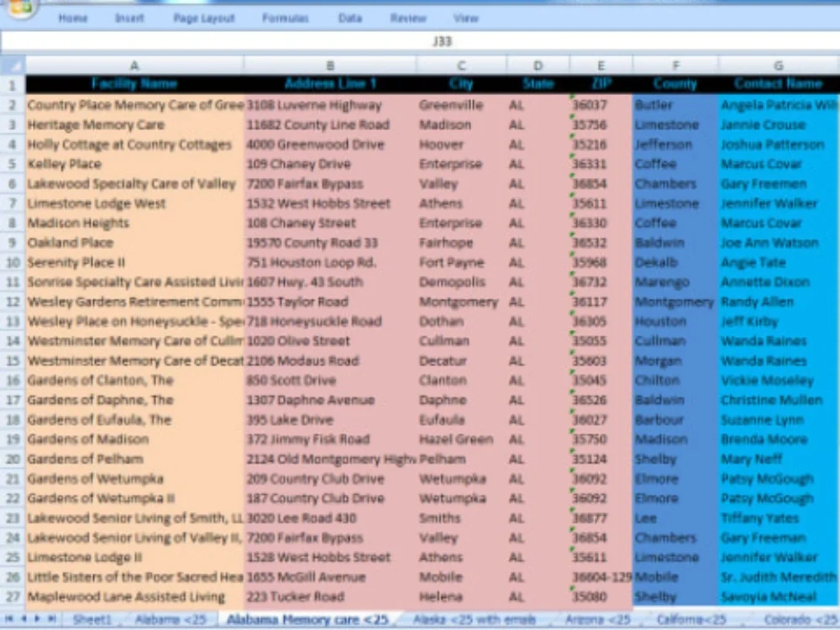Viewport: 840px width, 630px height.
Task: Click the Address Line 1 header cell
Action: [330, 83]
